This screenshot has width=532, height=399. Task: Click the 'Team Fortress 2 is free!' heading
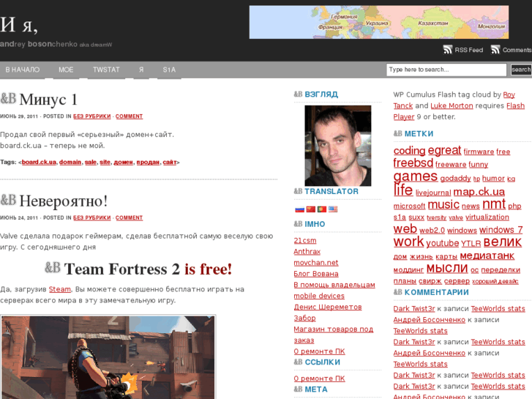point(148,269)
